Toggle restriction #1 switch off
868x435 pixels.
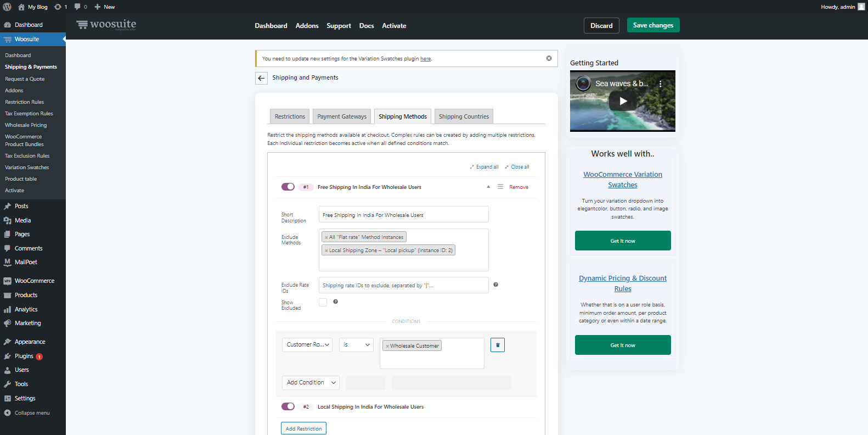[288, 187]
